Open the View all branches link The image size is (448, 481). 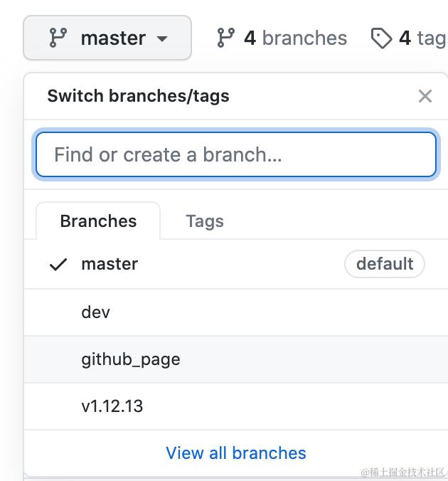tap(236, 453)
